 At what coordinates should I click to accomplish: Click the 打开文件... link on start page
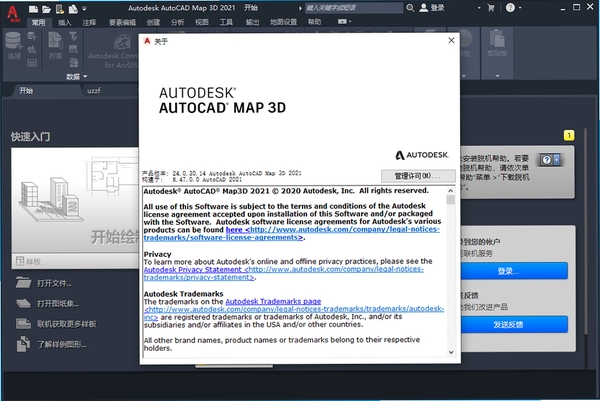coord(54,283)
